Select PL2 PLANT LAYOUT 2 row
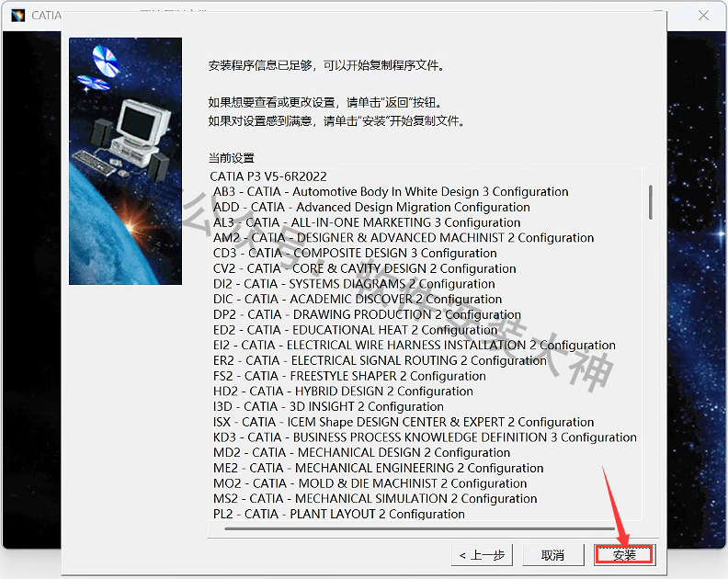The height and width of the screenshot is (579, 728). tap(339, 514)
